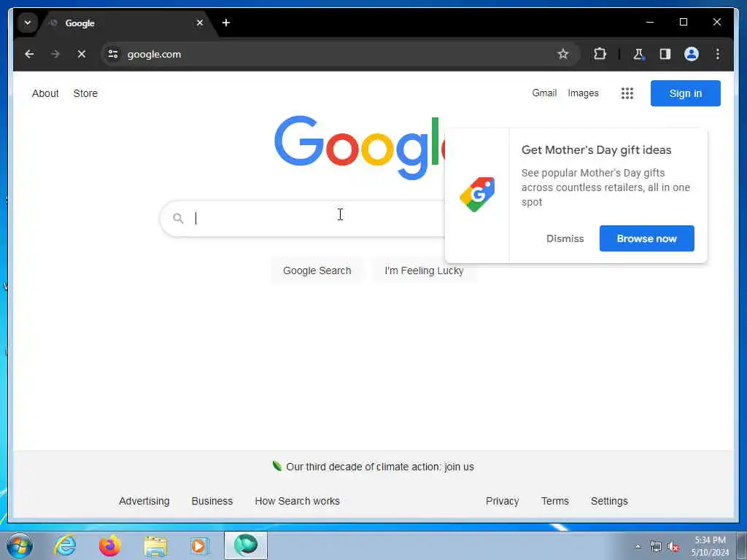The image size is (747, 560).
Task: Show hidden system tray icons
Action: point(638,547)
